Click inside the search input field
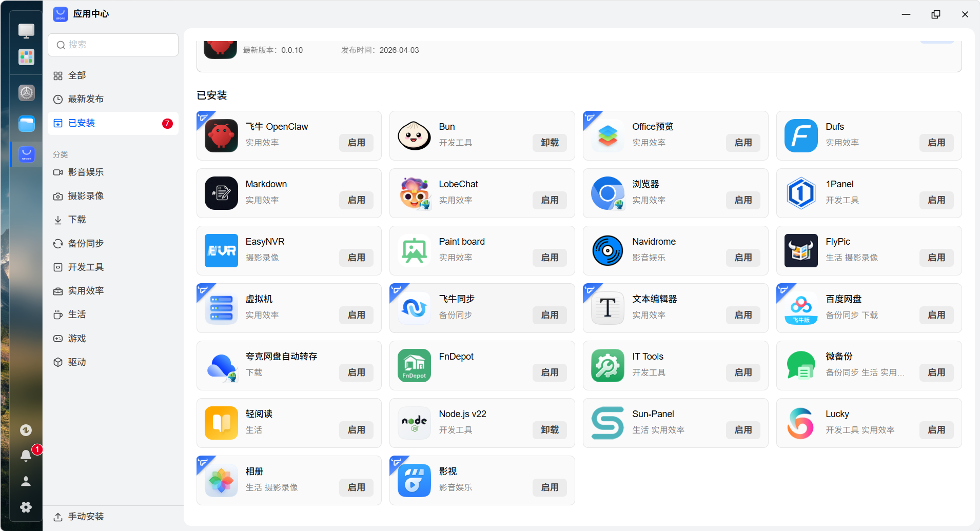The height and width of the screenshot is (531, 980). 113,45
